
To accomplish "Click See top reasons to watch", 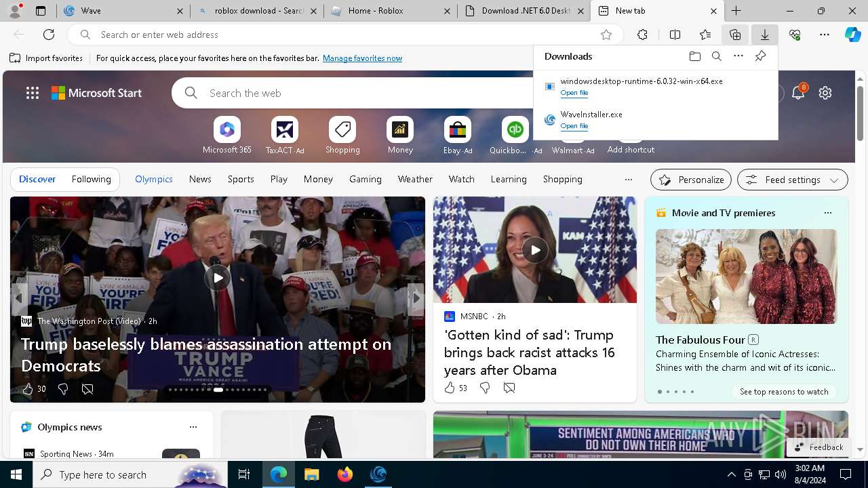I will point(784,392).
